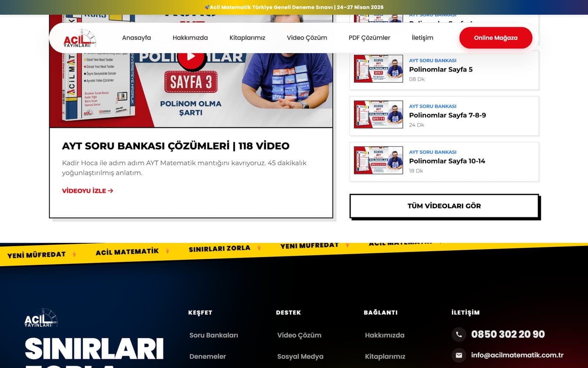Click the Polinomlar Sayfa 7-8-9 thumbnail image

[x=378, y=114]
